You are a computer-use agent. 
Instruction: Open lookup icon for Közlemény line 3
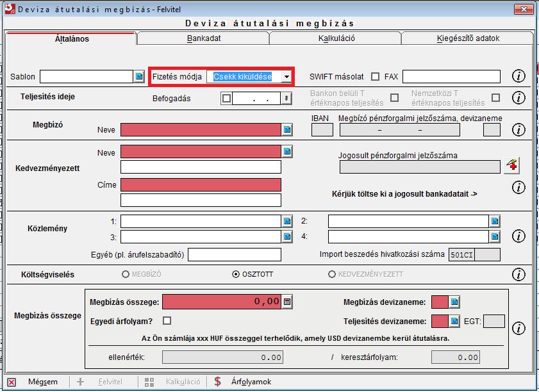click(287, 236)
